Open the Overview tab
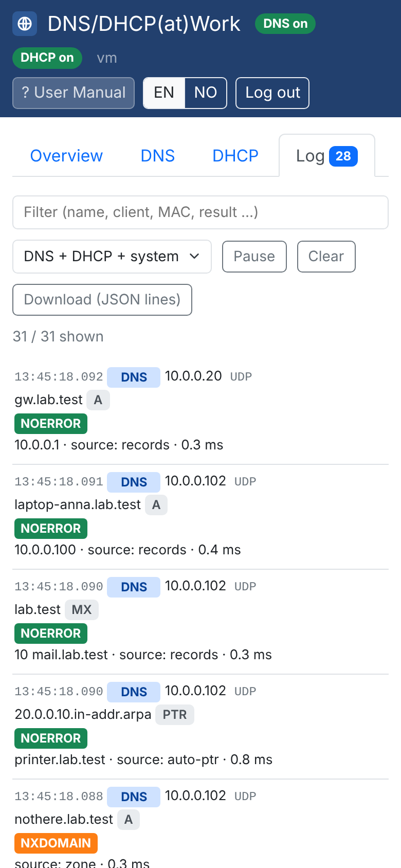This screenshot has height=868, width=401. (x=66, y=156)
